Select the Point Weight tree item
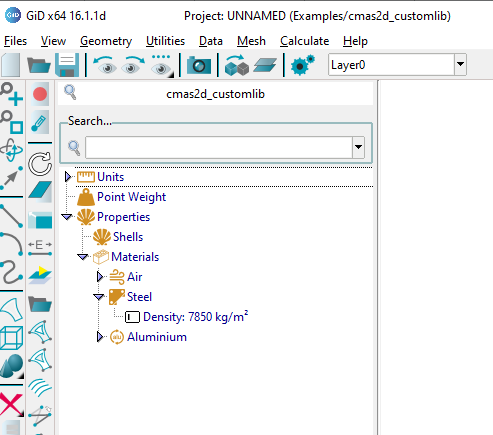 pos(131,197)
